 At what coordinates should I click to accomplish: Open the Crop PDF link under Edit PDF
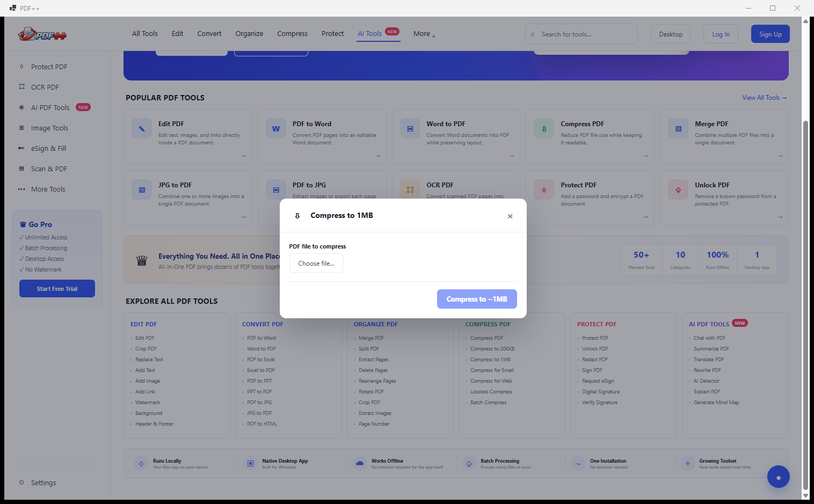point(146,349)
